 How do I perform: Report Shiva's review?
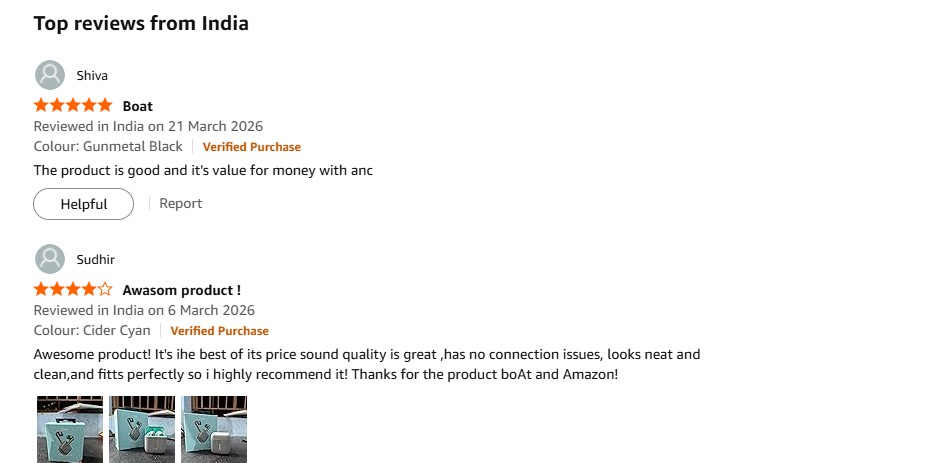point(181,203)
